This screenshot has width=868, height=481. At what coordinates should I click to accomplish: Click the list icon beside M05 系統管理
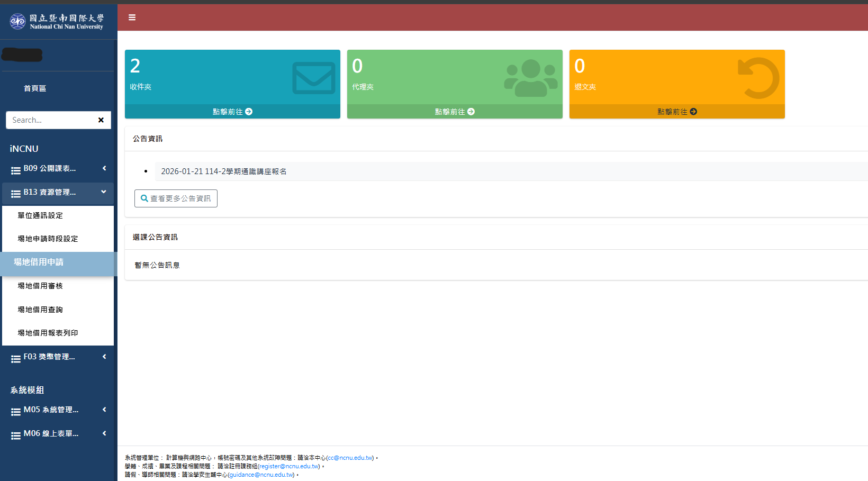pyautogui.click(x=16, y=411)
